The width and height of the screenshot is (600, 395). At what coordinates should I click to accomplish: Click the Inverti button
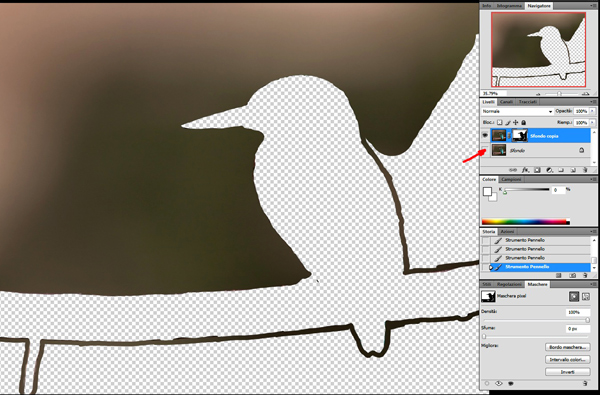point(567,372)
